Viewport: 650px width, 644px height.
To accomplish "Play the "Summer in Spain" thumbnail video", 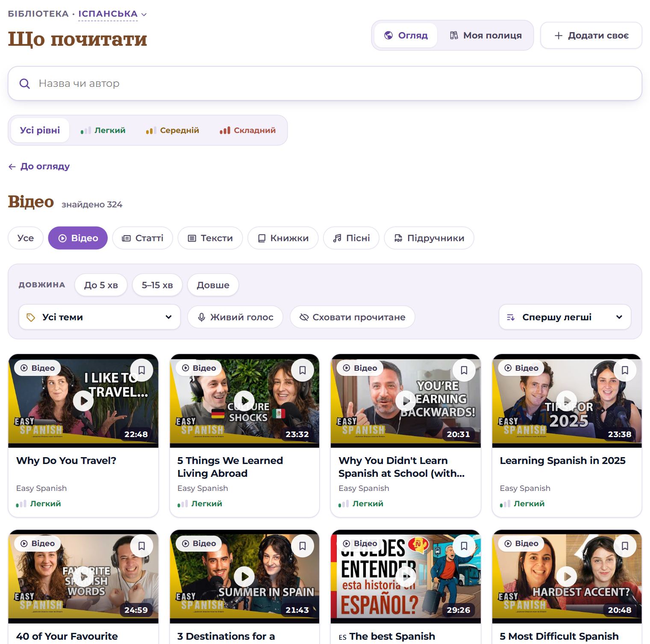I will coord(244,576).
